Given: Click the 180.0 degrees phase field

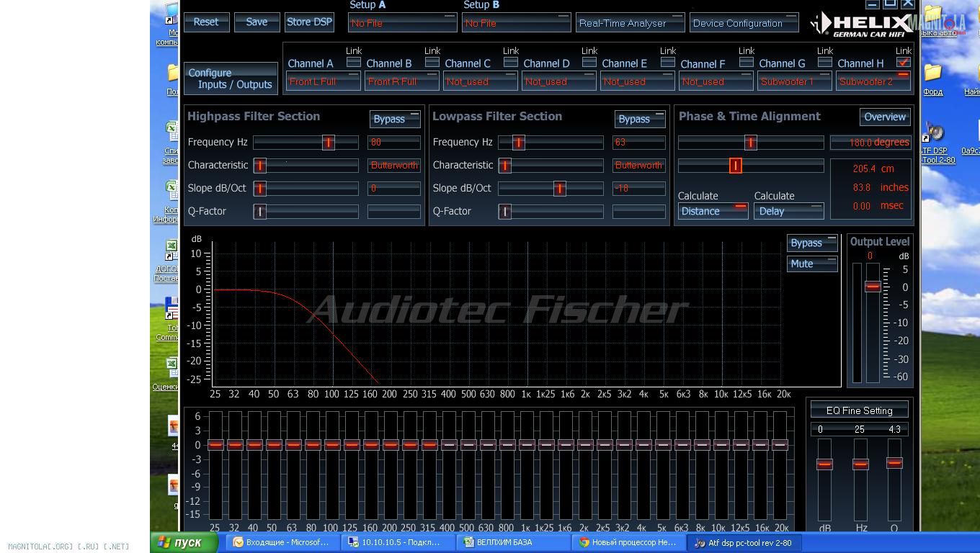Looking at the screenshot, I should (870, 143).
